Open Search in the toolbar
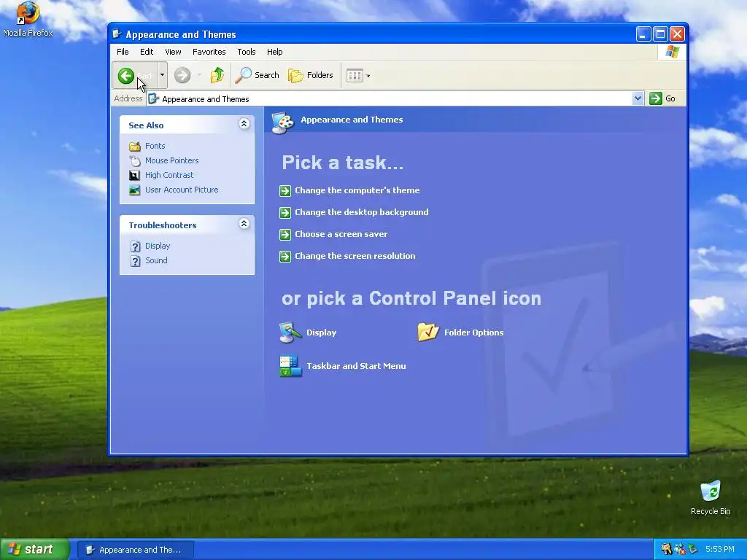Viewport: 747px width, 560px height. coord(258,75)
